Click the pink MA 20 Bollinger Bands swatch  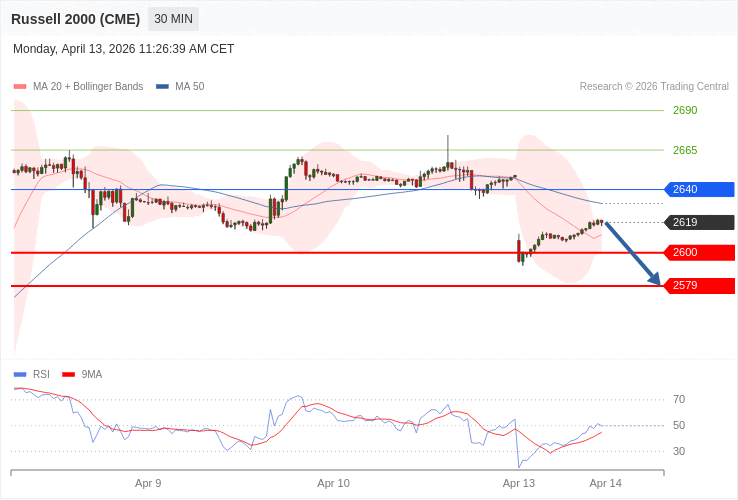(x=20, y=87)
